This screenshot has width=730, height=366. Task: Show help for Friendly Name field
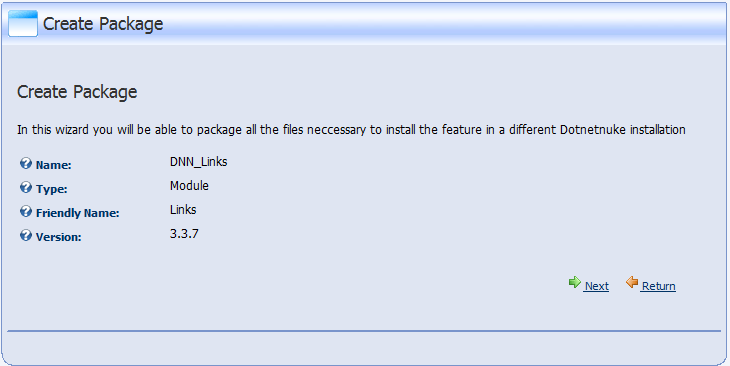tap(26, 212)
